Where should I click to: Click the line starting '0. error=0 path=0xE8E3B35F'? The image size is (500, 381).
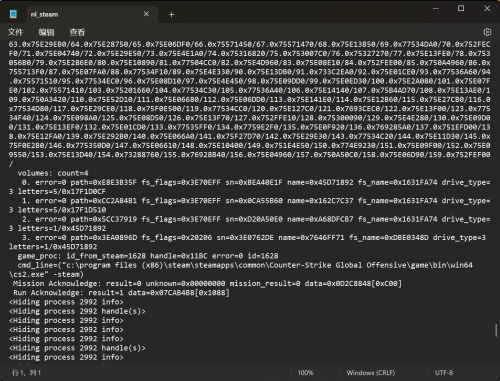256,182
